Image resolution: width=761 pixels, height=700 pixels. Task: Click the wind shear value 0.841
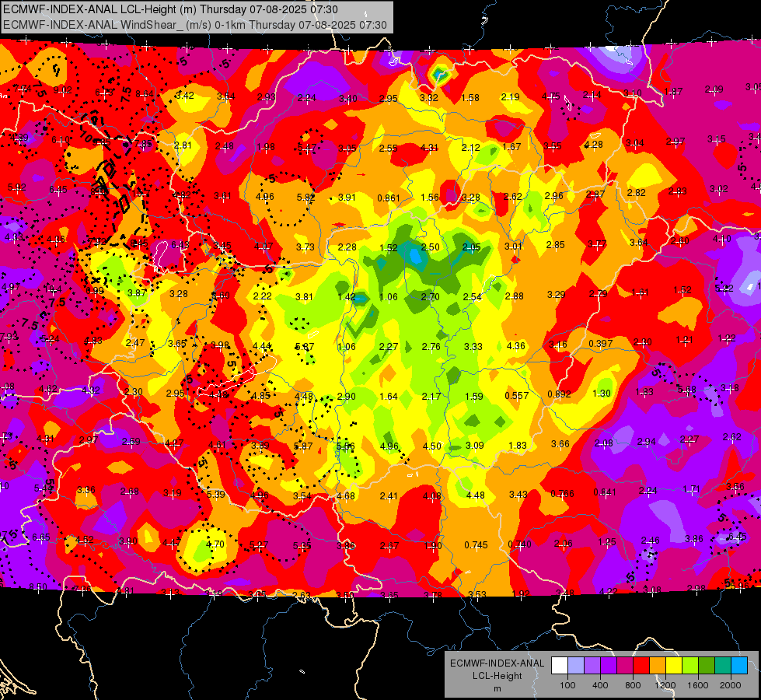click(605, 492)
